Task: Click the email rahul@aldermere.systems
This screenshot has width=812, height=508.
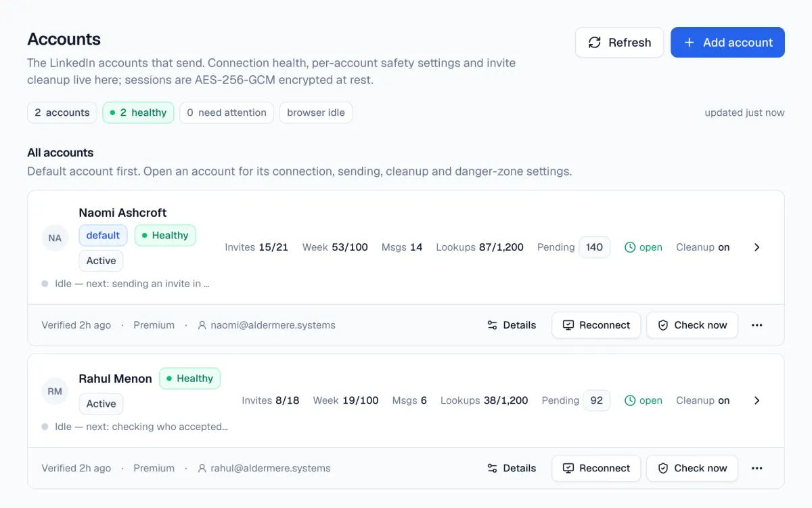Action: tap(271, 468)
